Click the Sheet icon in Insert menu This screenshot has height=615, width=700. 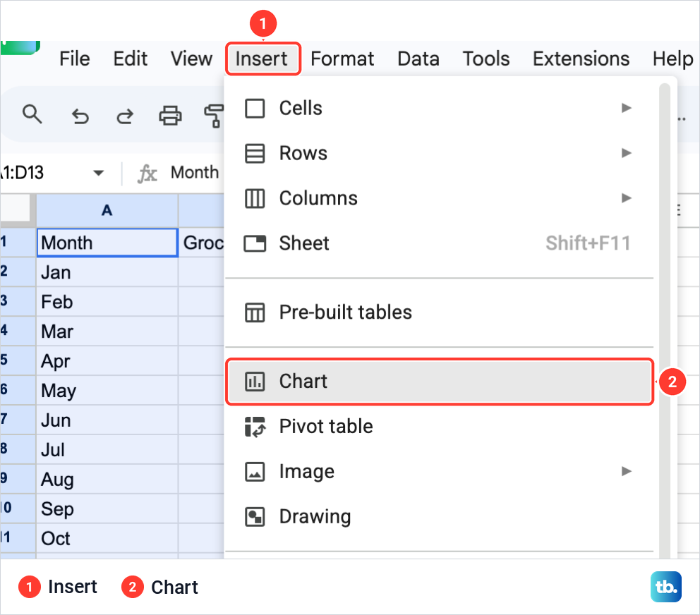coord(255,244)
